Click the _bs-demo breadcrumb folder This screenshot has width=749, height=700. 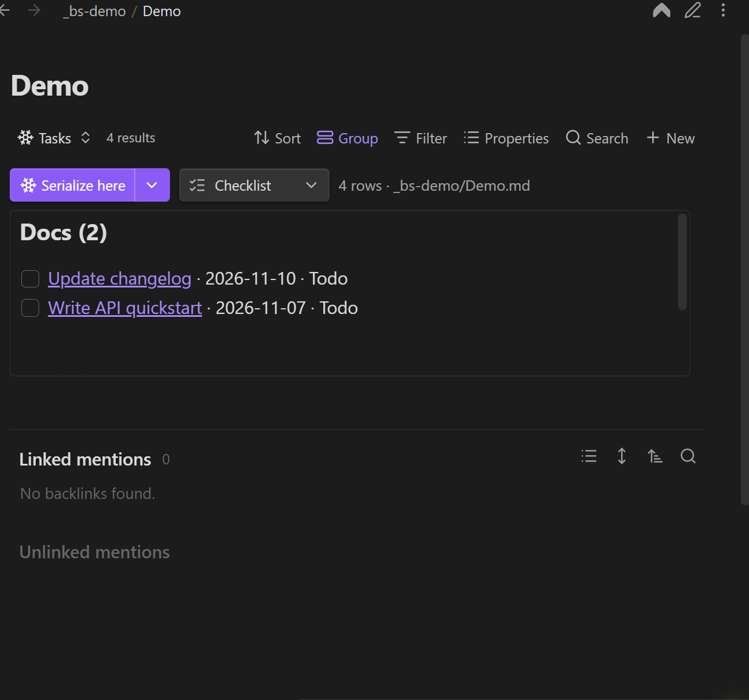pos(94,11)
